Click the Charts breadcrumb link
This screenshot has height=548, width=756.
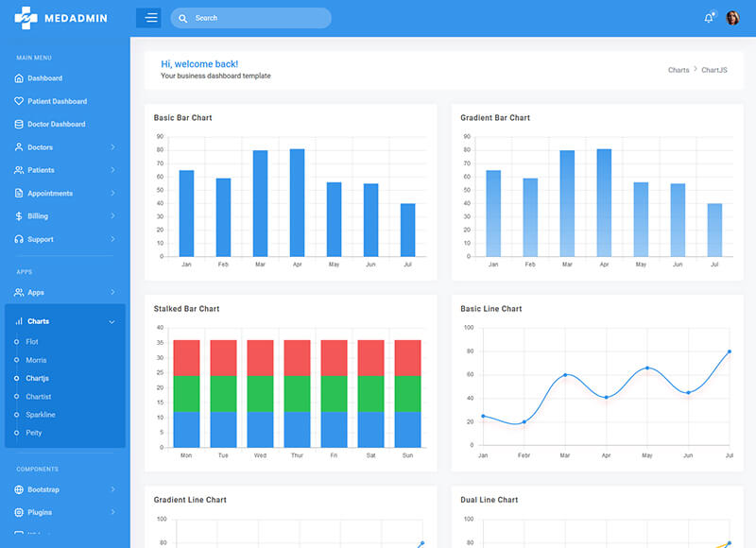[x=679, y=70]
